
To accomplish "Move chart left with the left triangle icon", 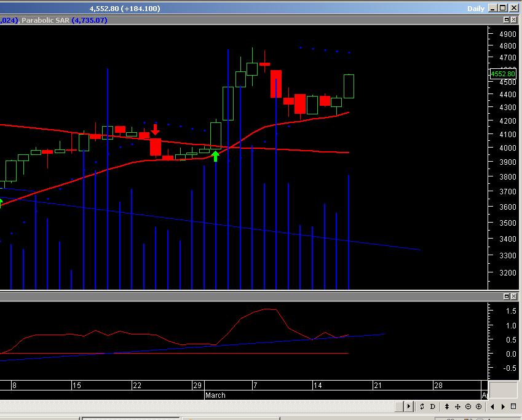I will point(492,407).
